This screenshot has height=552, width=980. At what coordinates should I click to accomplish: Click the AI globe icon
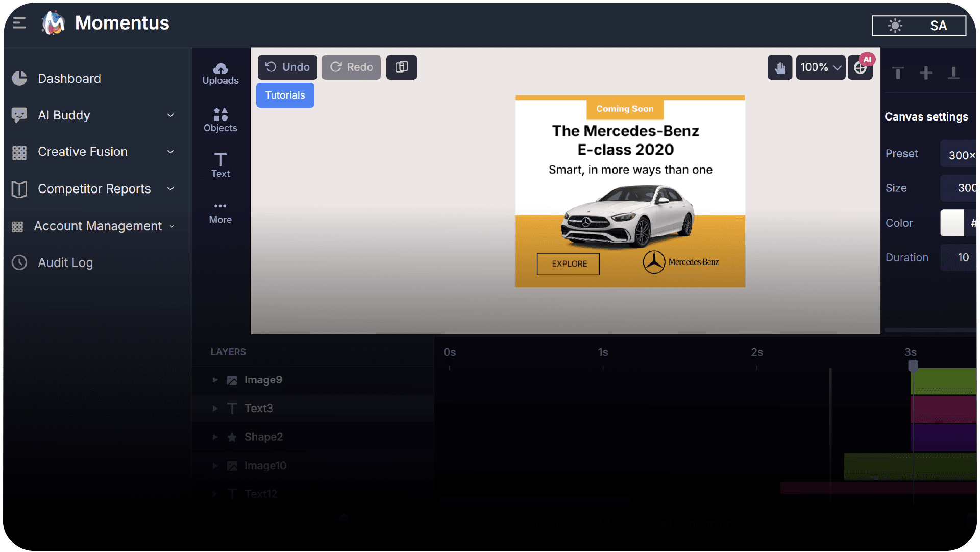point(860,67)
